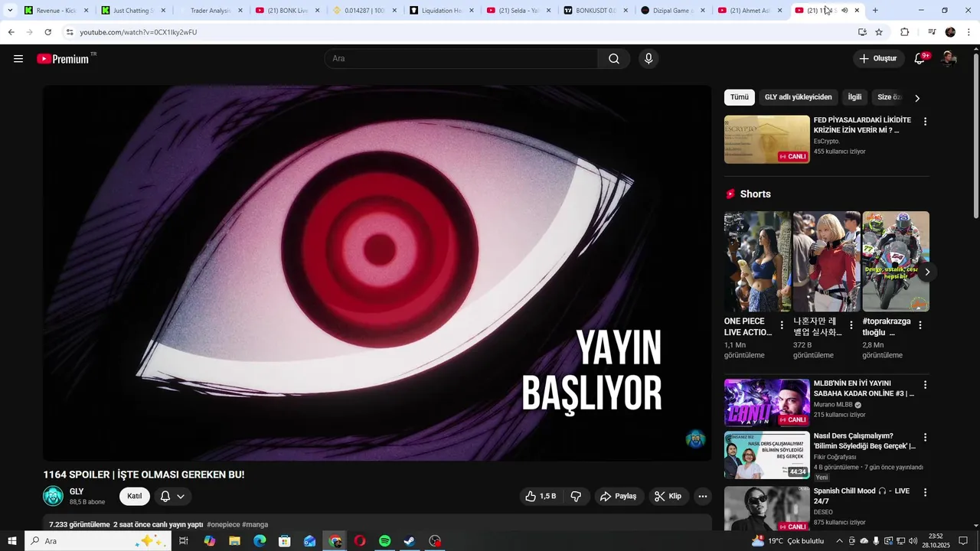Open media control icon in toolbar
The image size is (980, 551).
(x=931, y=32)
